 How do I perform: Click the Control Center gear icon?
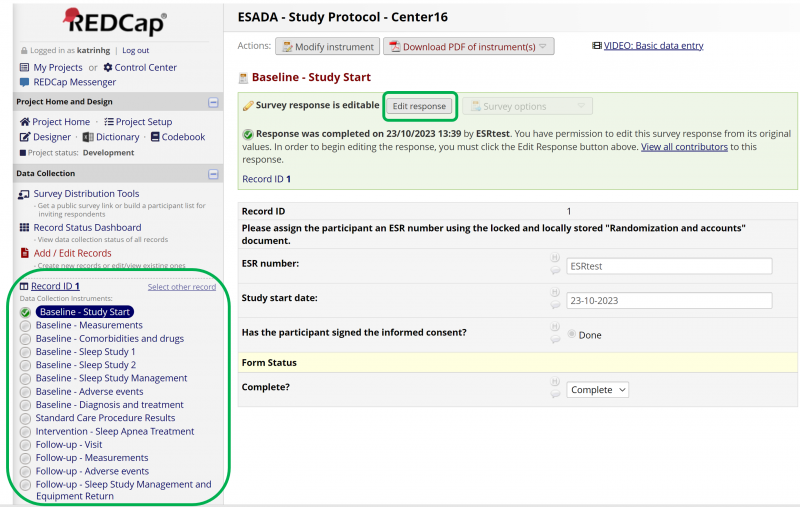108,67
